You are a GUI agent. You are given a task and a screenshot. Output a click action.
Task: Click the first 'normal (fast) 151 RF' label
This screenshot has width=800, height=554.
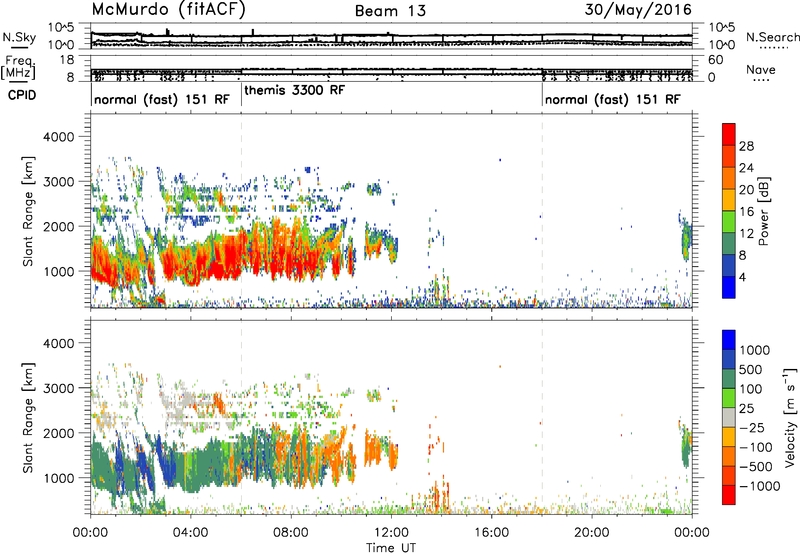pos(162,99)
